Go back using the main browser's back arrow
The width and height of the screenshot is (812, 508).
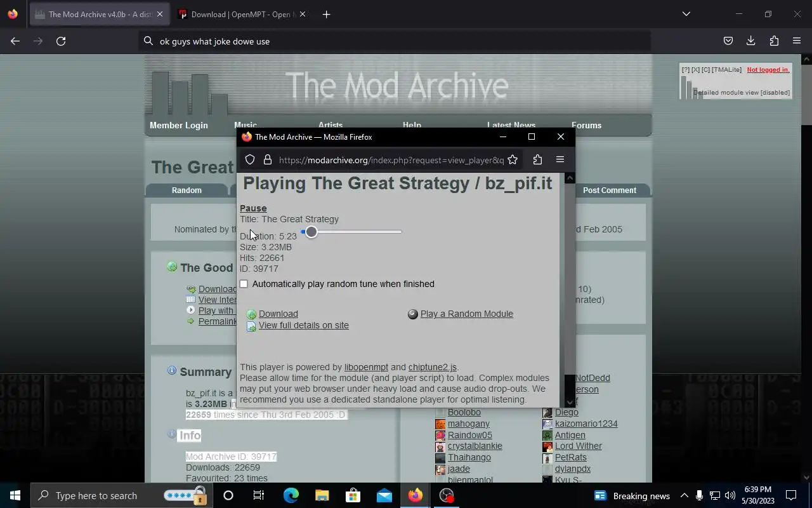click(x=15, y=41)
